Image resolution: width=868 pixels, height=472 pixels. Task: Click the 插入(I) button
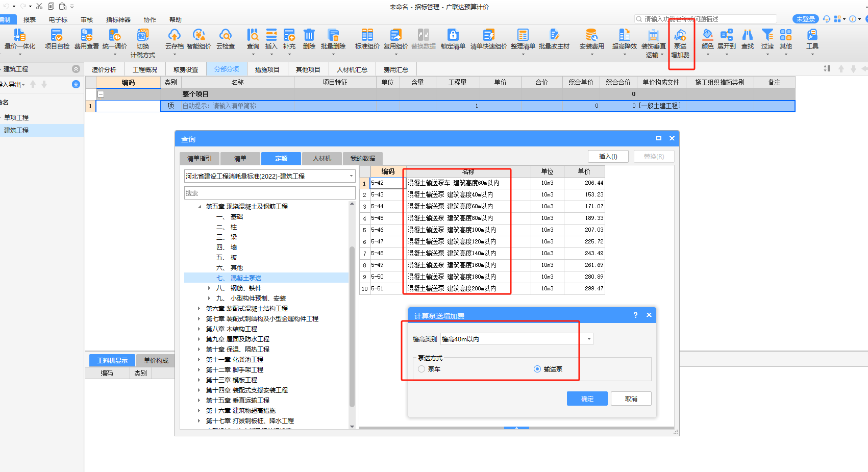tap(608, 156)
